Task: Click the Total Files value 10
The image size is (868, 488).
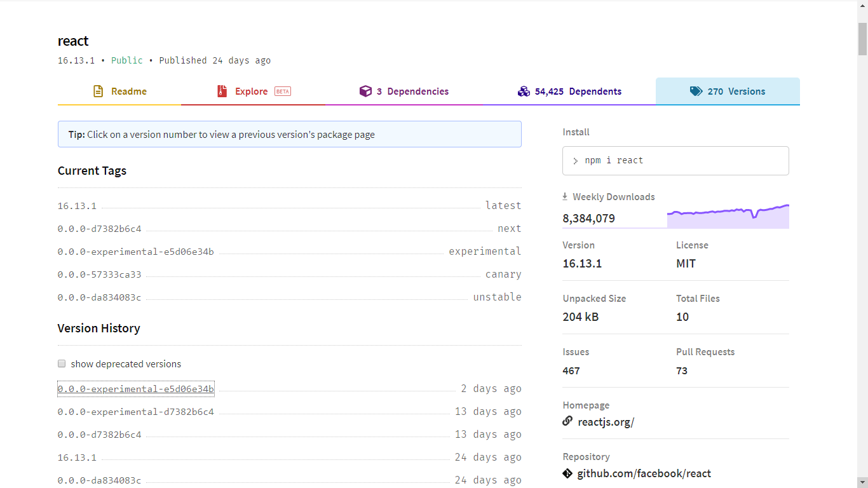Action: (x=682, y=317)
